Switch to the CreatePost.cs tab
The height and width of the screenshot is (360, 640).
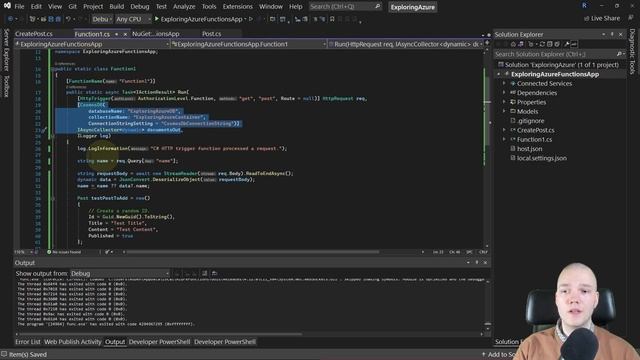click(x=34, y=34)
